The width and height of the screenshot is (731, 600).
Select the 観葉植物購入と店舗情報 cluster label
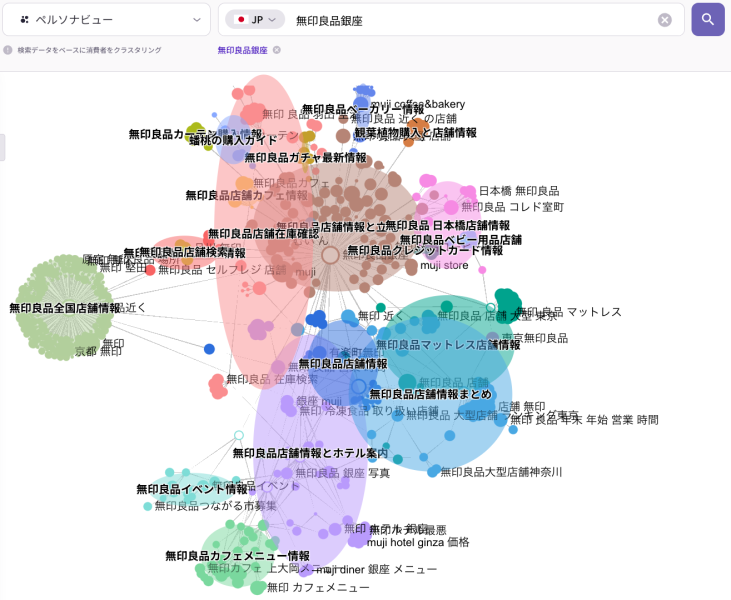415,133
